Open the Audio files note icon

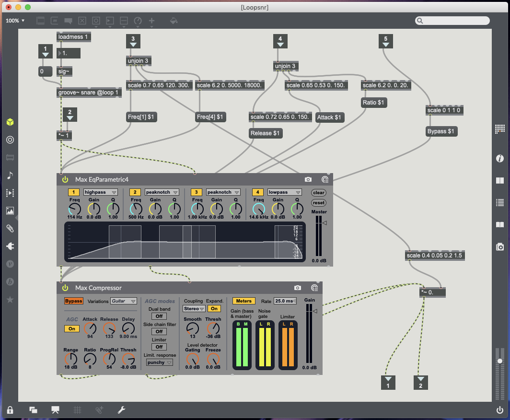click(10, 175)
